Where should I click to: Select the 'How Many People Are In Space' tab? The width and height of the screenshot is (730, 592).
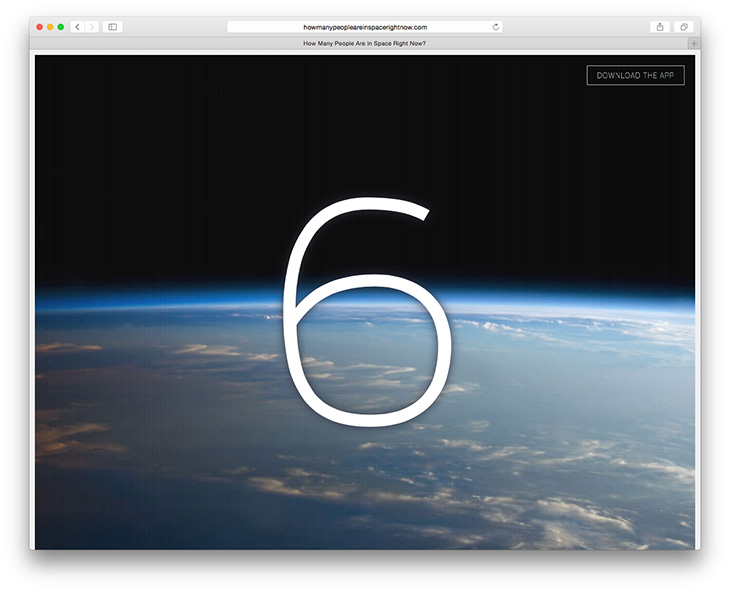coord(364,43)
